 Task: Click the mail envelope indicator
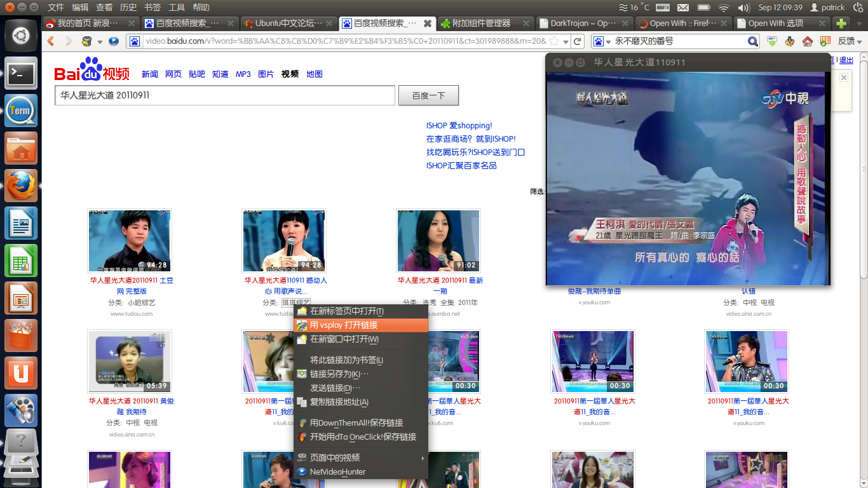point(683,7)
